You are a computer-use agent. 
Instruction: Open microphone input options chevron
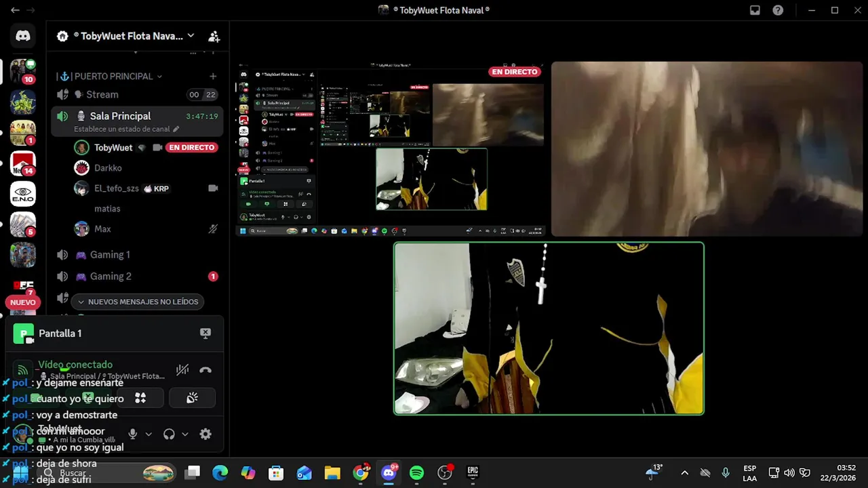[149, 434]
